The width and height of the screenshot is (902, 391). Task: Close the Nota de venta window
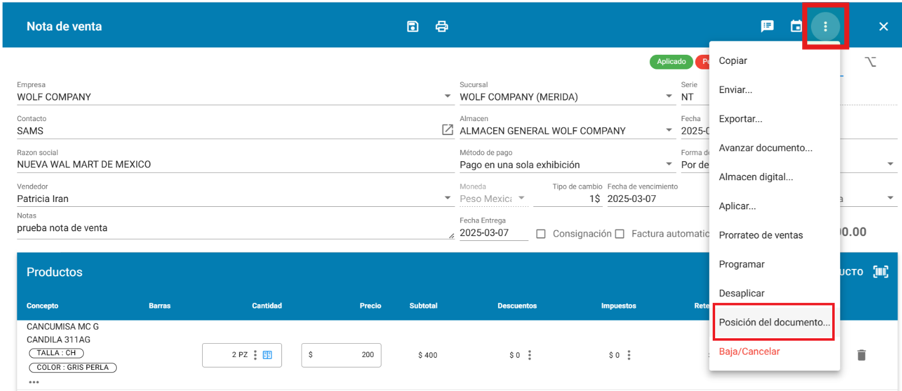point(884,26)
